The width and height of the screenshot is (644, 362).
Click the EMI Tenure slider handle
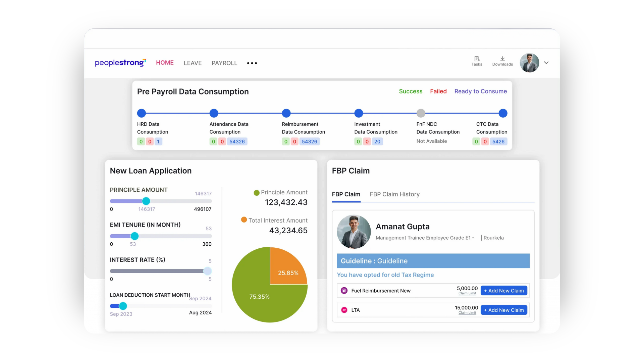[x=135, y=236]
